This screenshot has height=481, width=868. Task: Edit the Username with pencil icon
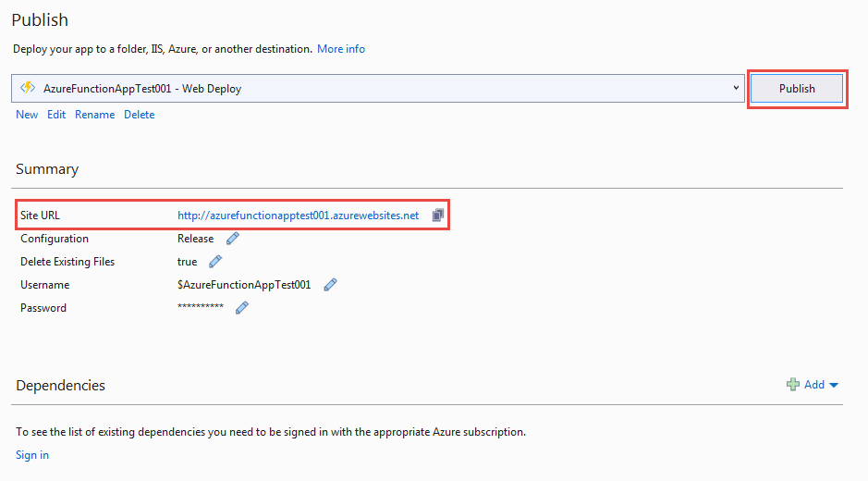click(331, 285)
